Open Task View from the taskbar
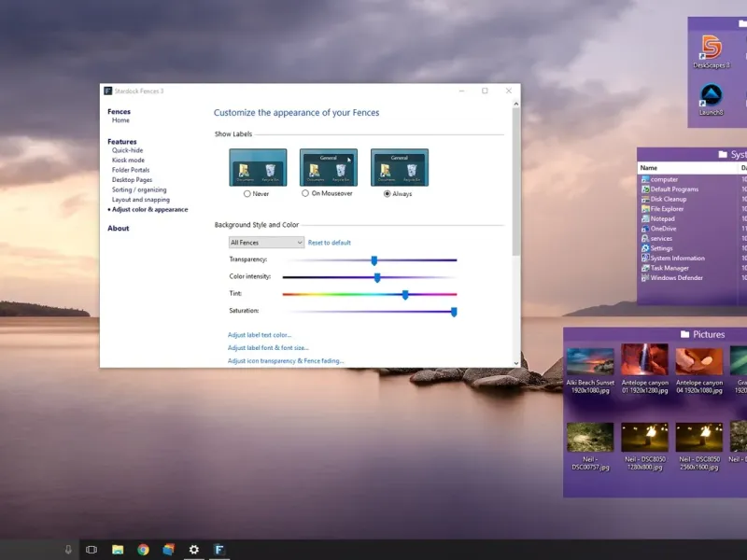 (92, 550)
